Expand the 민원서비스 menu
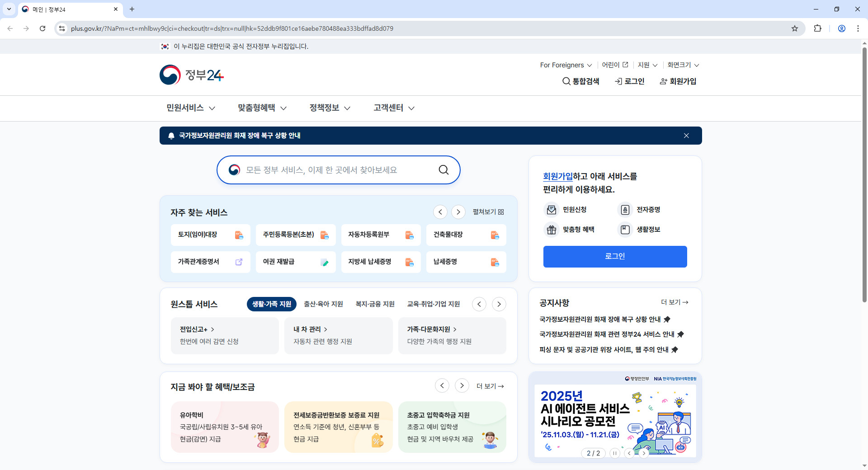The image size is (868, 470). (x=191, y=108)
